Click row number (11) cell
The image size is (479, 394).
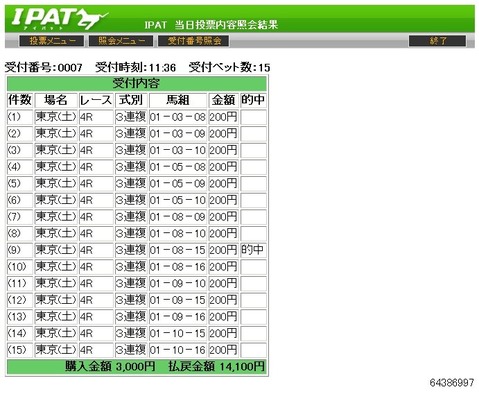[20, 284]
